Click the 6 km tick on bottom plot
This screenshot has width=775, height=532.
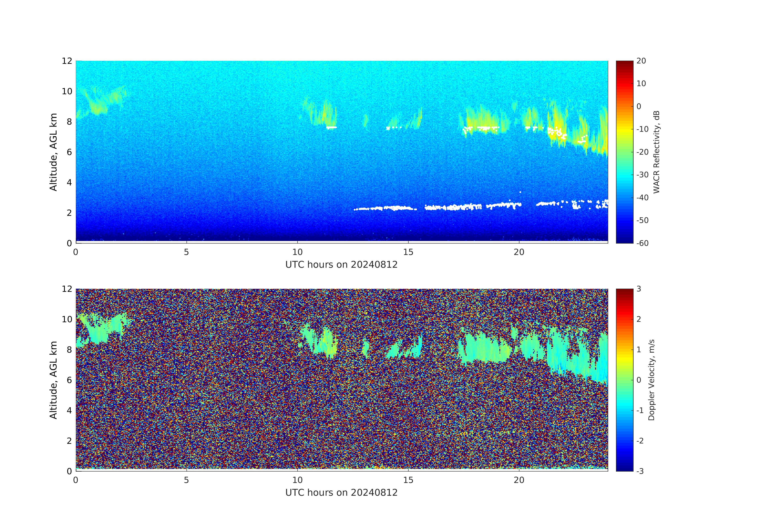coord(69,380)
